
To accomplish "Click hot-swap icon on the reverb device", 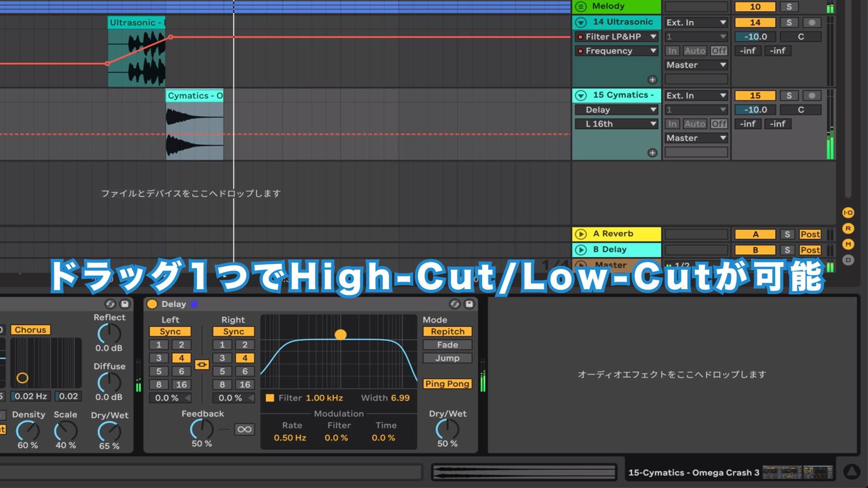I will [110, 304].
